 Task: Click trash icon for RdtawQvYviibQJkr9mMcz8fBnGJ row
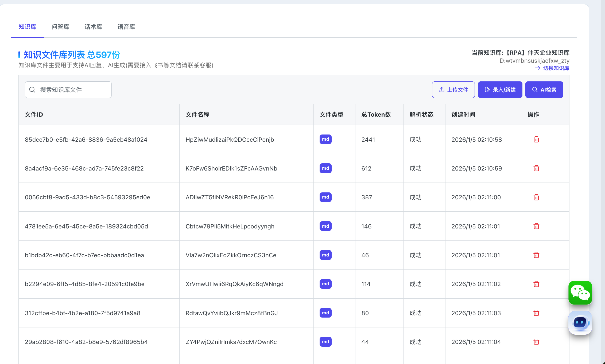point(536,313)
